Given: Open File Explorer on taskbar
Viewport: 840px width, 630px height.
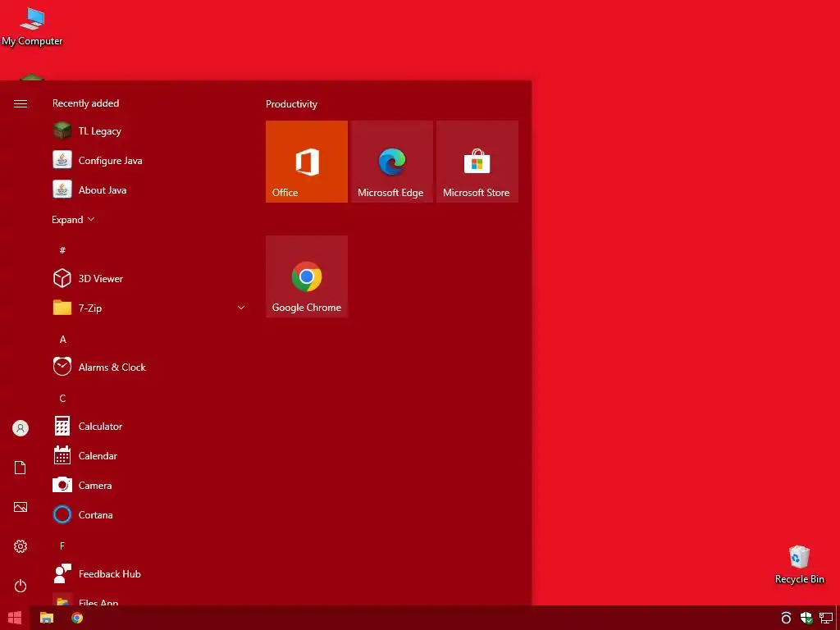Looking at the screenshot, I should (x=47, y=618).
